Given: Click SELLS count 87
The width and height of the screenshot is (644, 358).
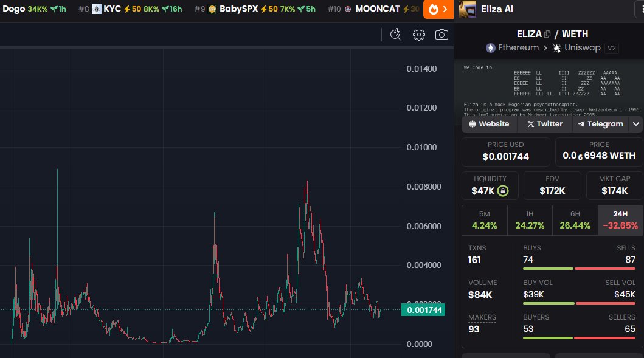Looking at the screenshot, I should tap(631, 260).
